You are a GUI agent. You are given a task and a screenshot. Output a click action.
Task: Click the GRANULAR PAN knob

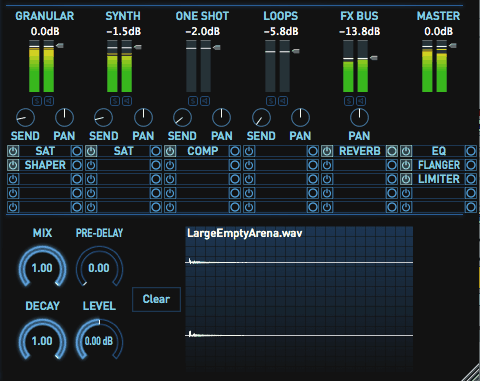click(x=64, y=117)
